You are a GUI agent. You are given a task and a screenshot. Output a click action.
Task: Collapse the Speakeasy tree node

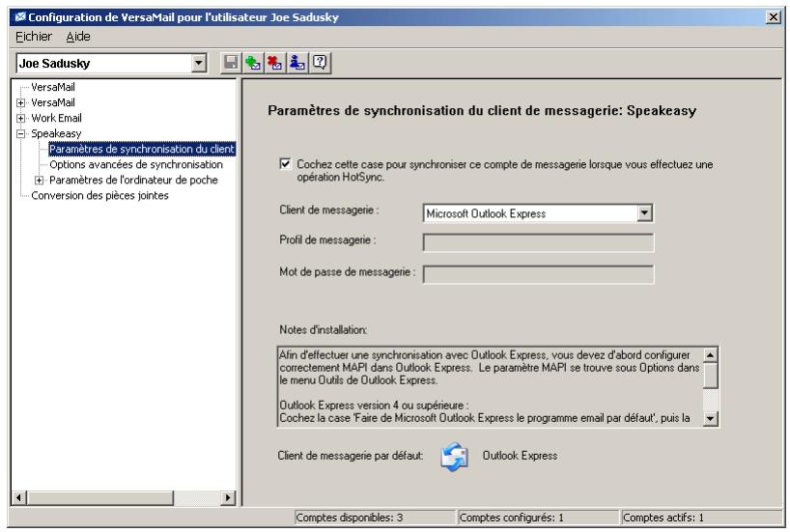point(20,134)
